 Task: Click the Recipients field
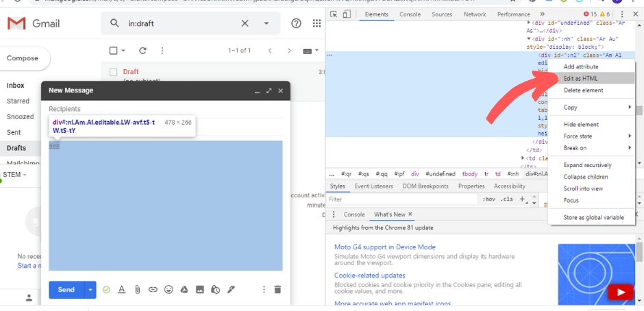click(166, 110)
